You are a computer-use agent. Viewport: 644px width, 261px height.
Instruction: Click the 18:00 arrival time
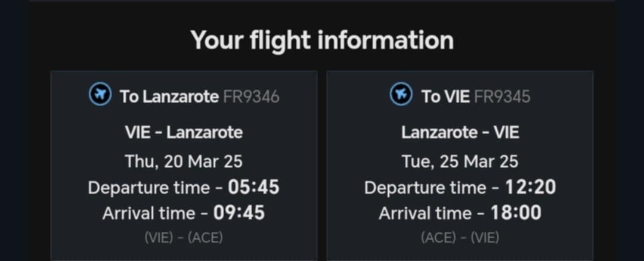[516, 213]
